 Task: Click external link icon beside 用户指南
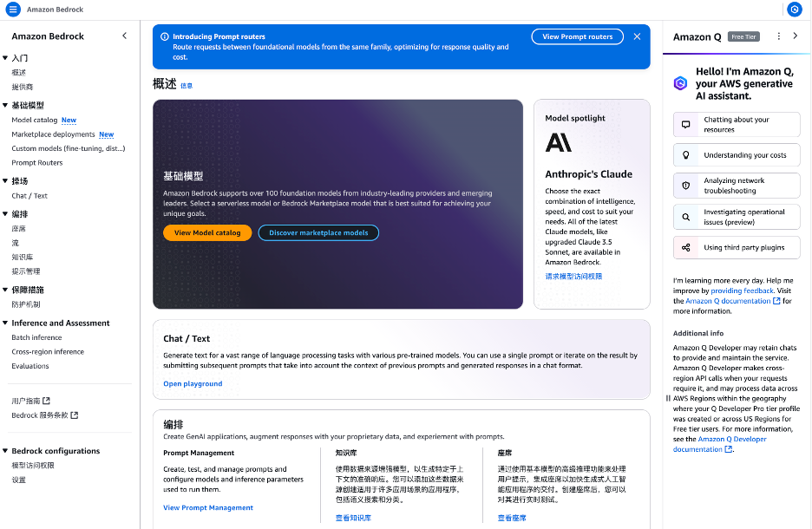point(47,401)
